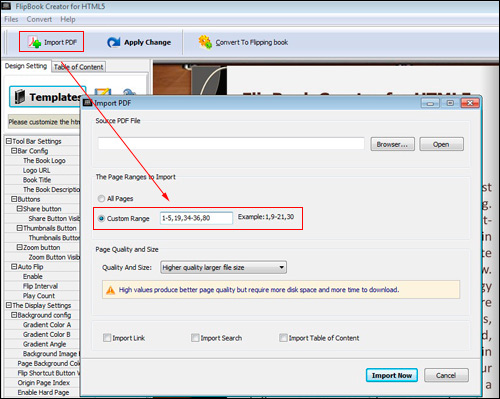
Task: Open the Help menu
Action: pos(68,19)
